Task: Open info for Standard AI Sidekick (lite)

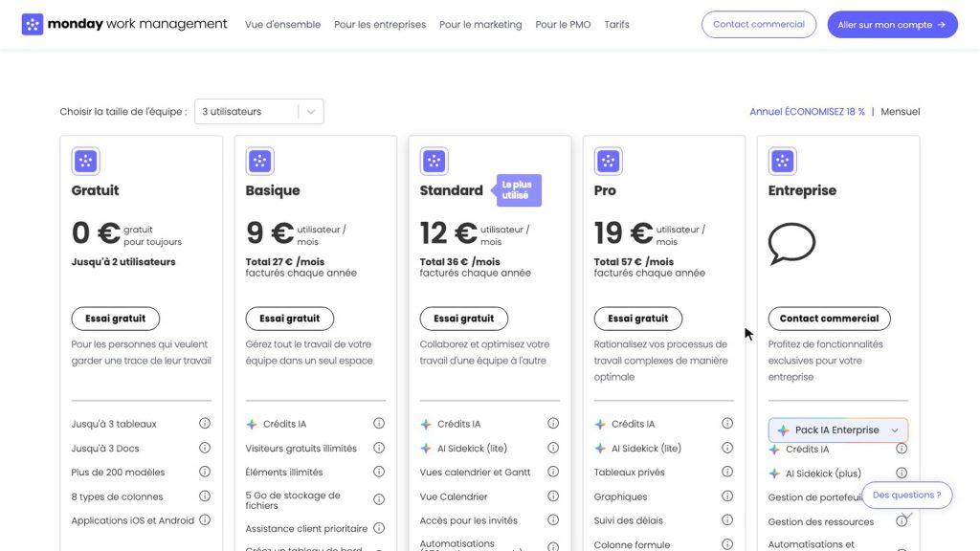Action: 553,448
